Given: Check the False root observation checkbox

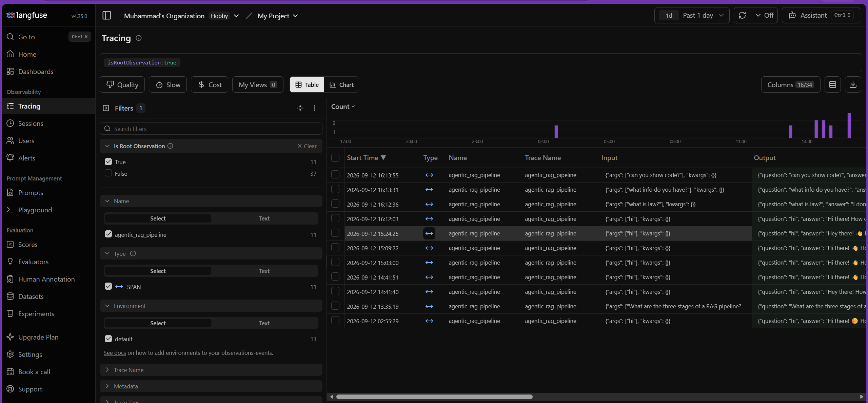Looking at the screenshot, I should point(108,173).
